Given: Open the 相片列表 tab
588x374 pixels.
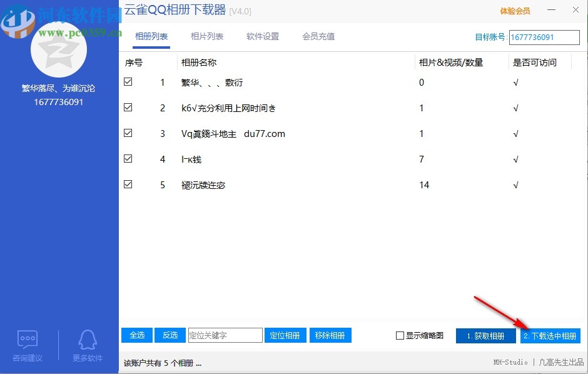Looking at the screenshot, I should coord(206,37).
